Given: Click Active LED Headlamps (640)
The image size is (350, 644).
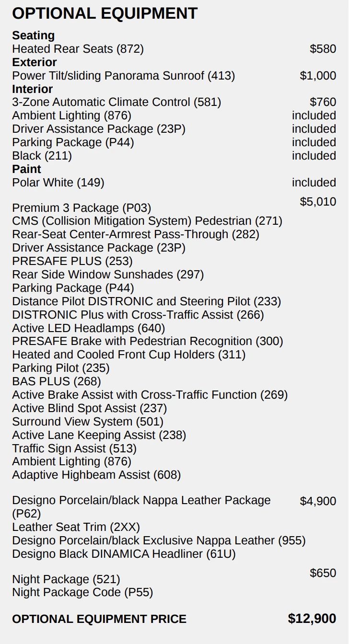Looking at the screenshot, I should [88, 328].
